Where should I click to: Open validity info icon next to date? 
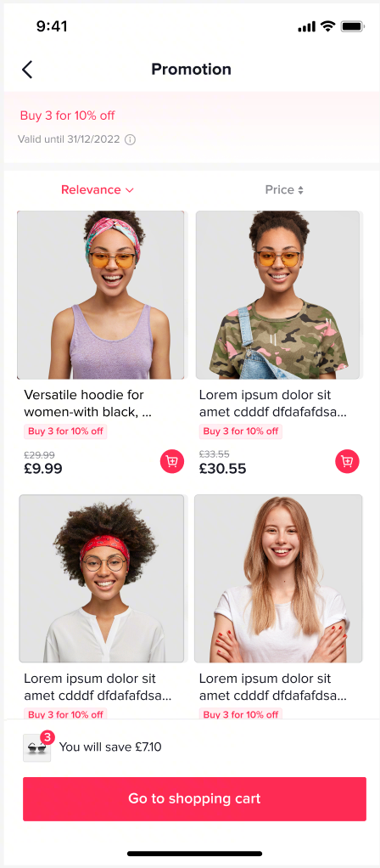point(130,139)
